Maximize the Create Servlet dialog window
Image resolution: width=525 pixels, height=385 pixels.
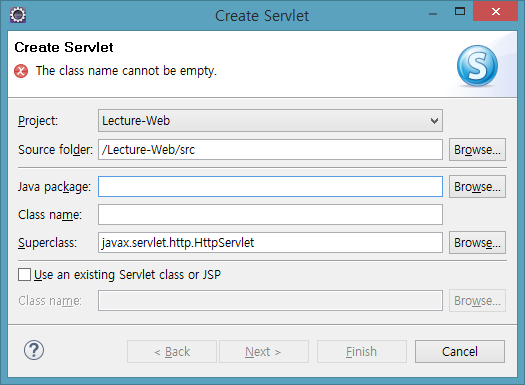pos(460,12)
